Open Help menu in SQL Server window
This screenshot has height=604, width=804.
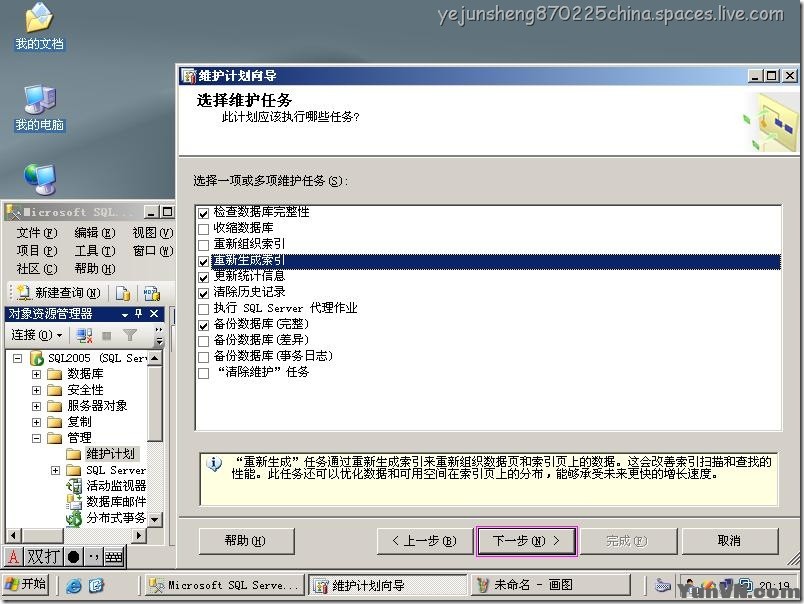tap(95, 269)
